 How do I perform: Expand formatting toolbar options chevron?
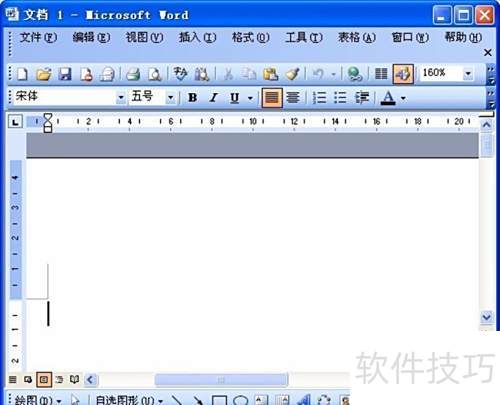point(490,99)
